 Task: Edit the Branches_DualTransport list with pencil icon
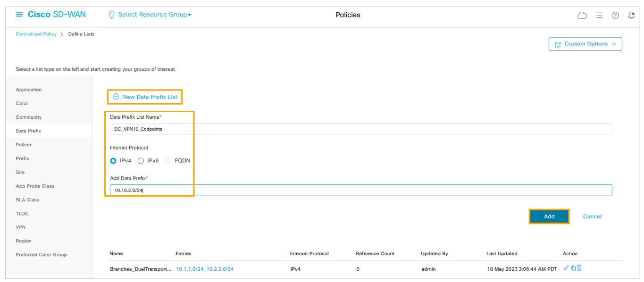click(x=566, y=268)
